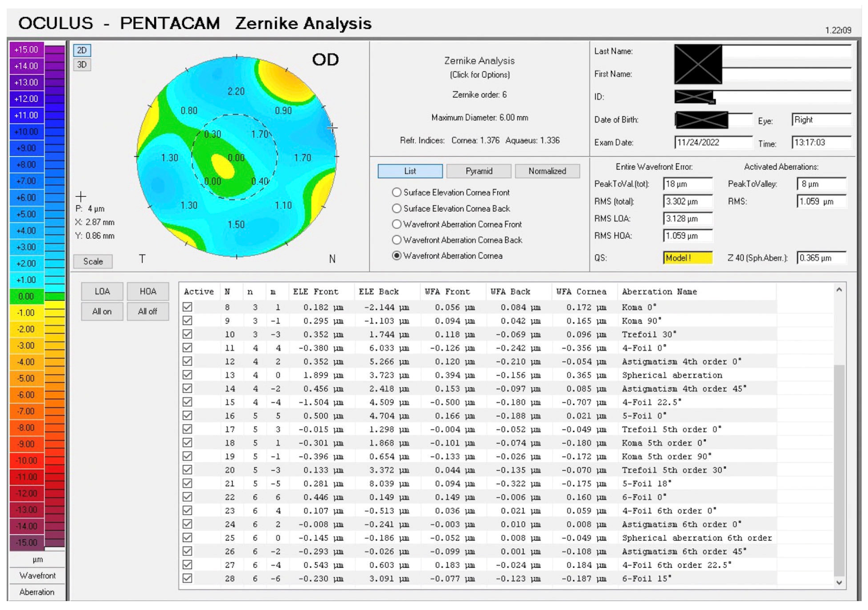Toggle the Koma 0° row checkbox
868x610 pixels.
188,307
